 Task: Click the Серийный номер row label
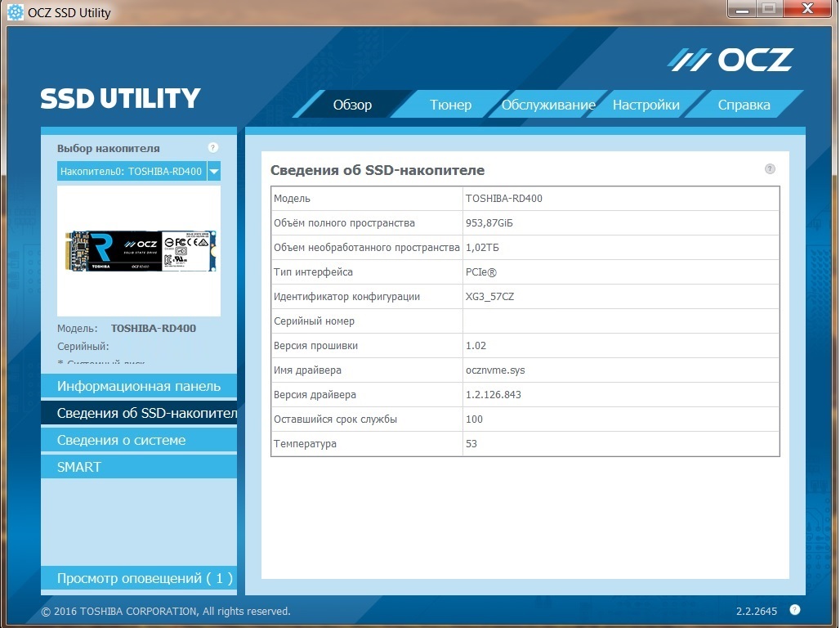pos(314,321)
